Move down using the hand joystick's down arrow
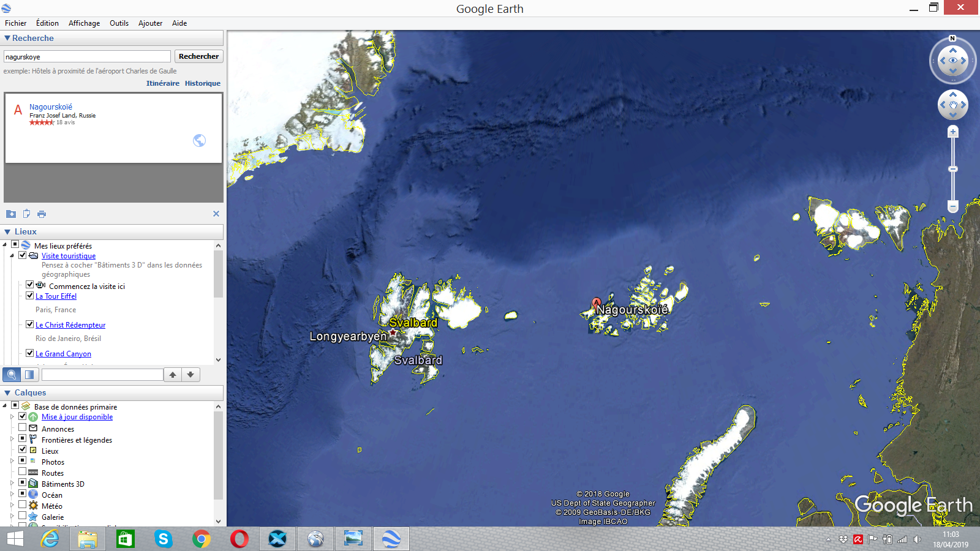Viewport: 980px width, 551px height. pyautogui.click(x=953, y=115)
